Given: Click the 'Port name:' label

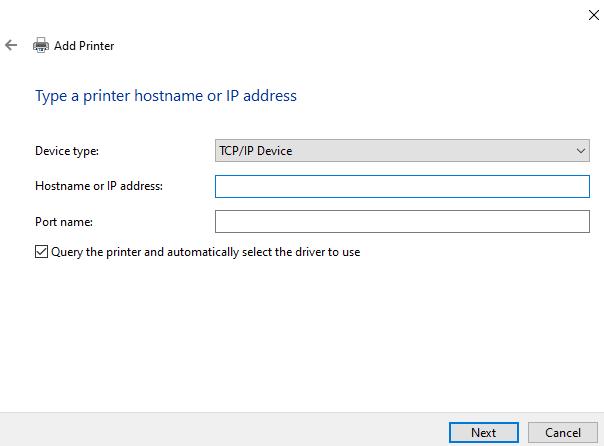Looking at the screenshot, I should click(63, 221).
